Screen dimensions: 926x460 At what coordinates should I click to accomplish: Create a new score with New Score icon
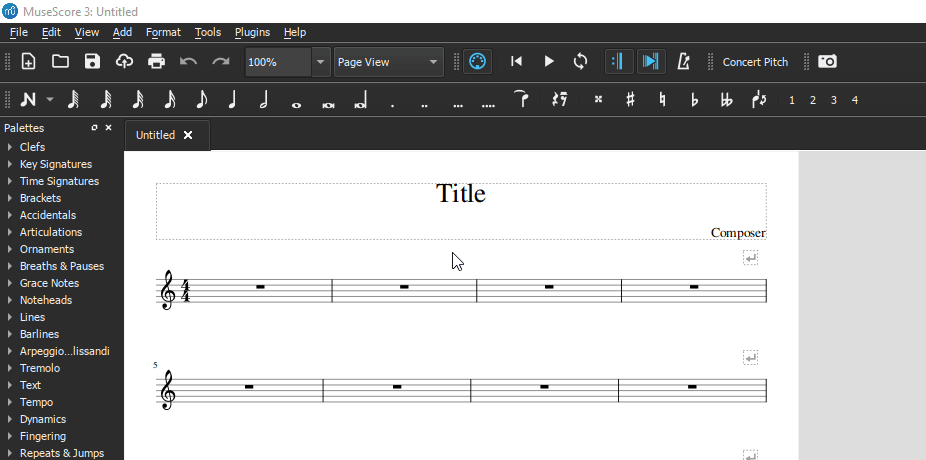click(28, 61)
